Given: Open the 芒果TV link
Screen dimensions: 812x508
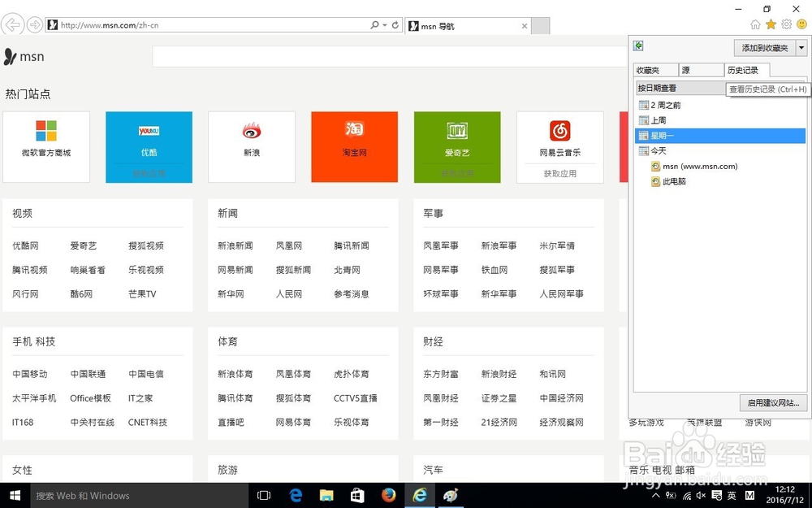Looking at the screenshot, I should (142, 294).
